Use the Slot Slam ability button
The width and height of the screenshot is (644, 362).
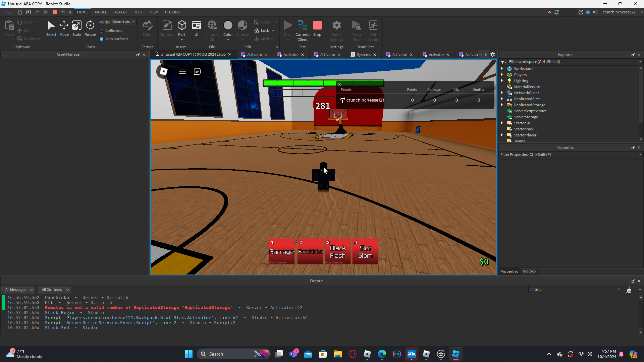pos(365,251)
